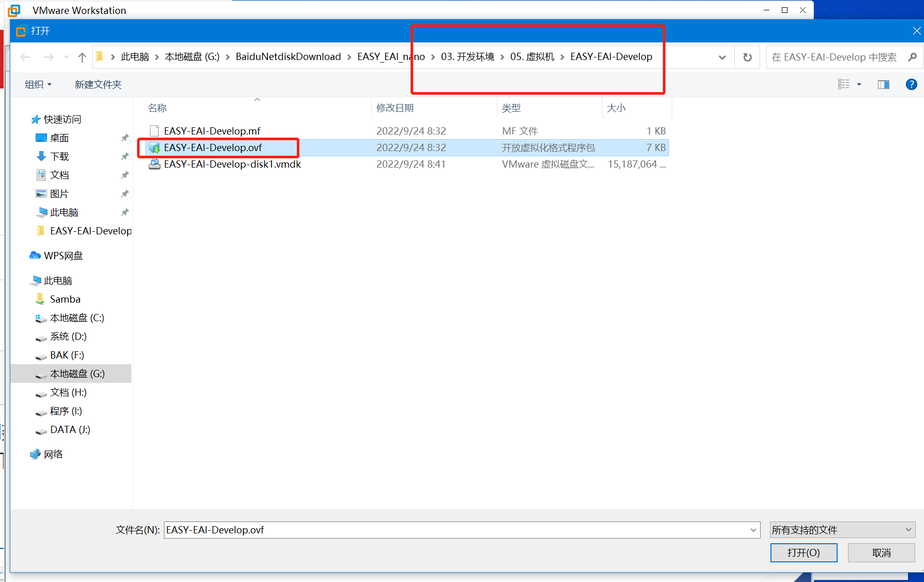924x582 pixels.
Task: Click the filename input field
Action: pyautogui.click(x=455, y=530)
